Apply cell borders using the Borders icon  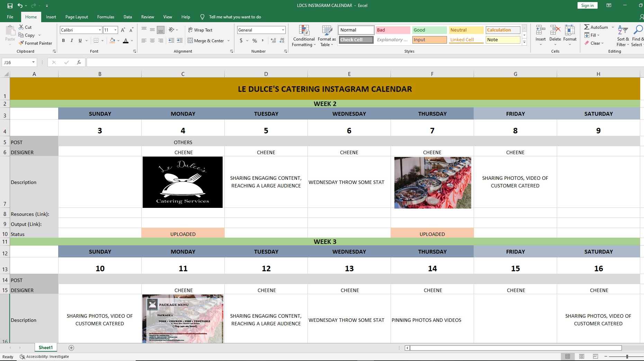[x=96, y=41]
